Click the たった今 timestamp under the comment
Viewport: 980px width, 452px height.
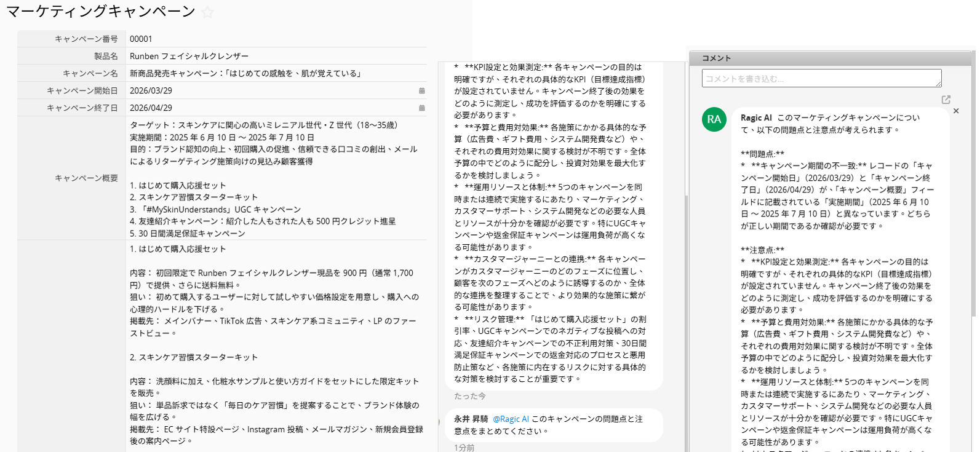point(470,396)
